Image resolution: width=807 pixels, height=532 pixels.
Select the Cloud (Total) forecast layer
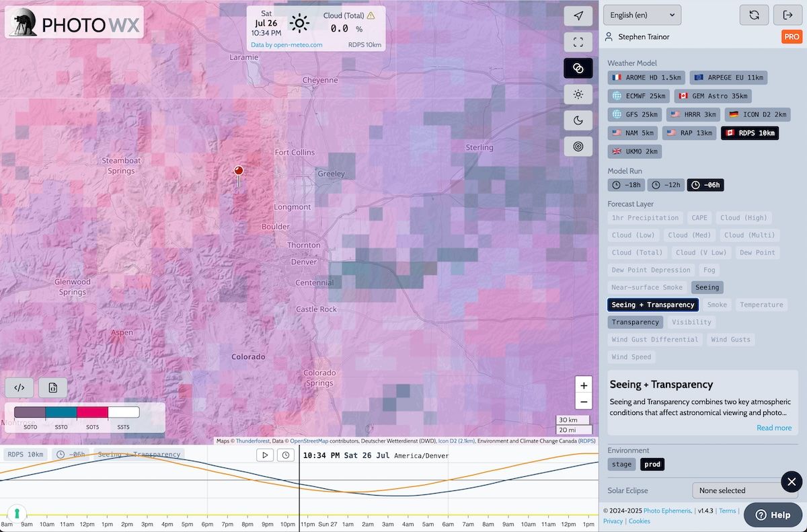point(637,252)
